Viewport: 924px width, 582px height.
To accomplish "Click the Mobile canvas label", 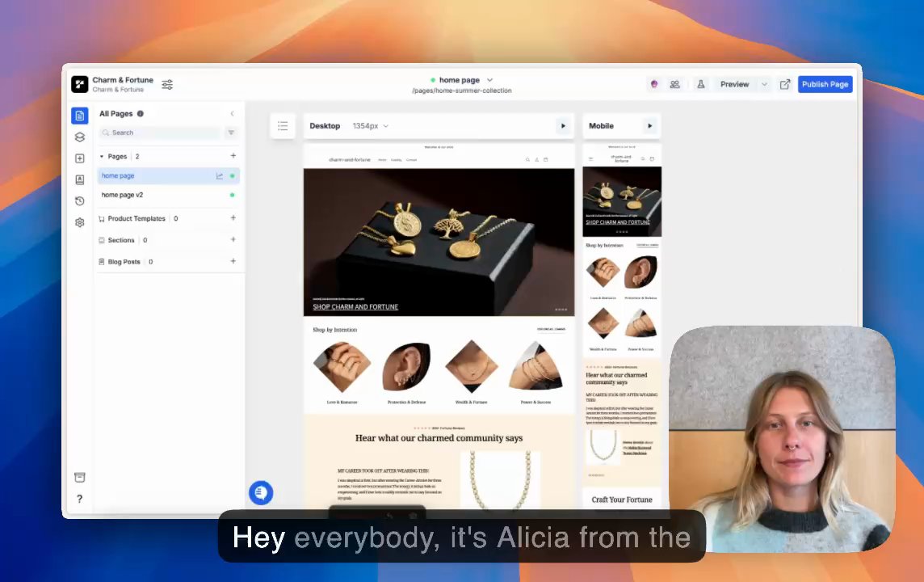I will tap(601, 125).
